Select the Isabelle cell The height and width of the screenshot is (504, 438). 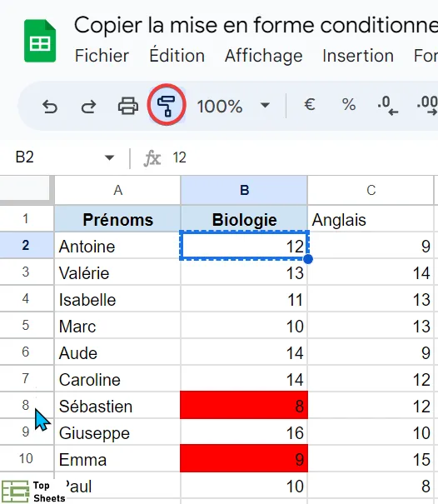pos(117,299)
